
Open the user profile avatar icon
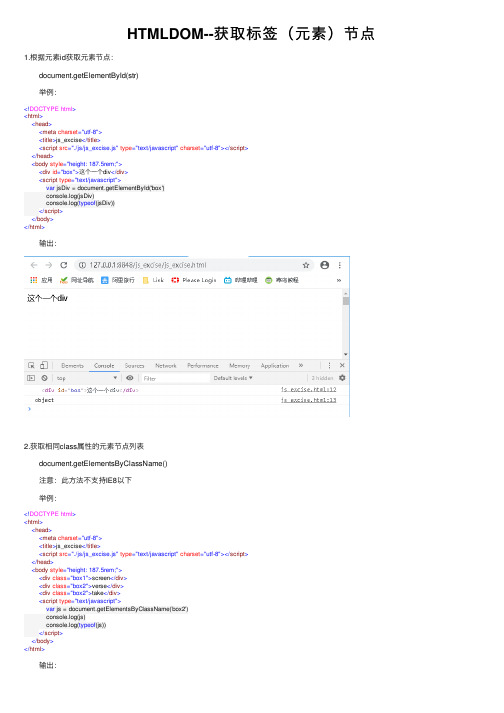point(324,265)
